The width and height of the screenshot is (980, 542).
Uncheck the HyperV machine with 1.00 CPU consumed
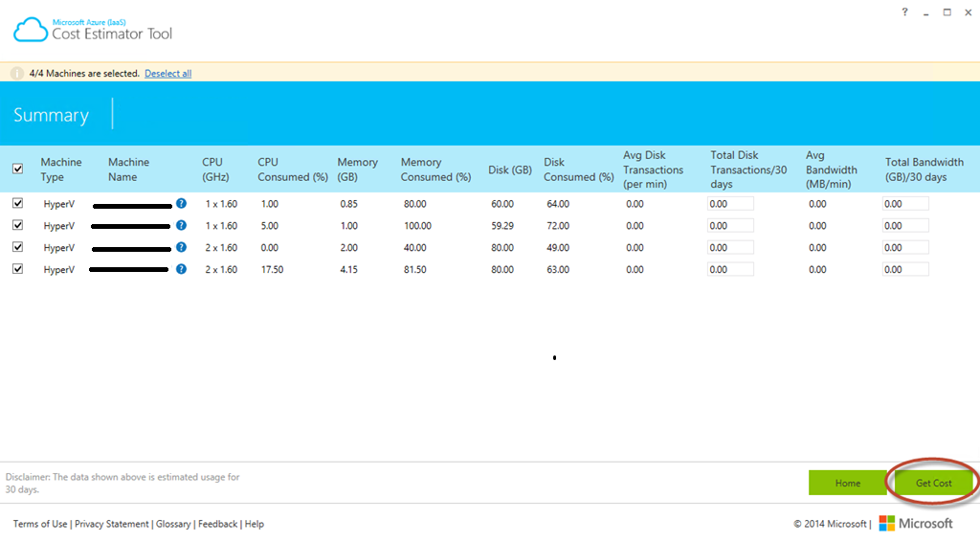(17, 203)
